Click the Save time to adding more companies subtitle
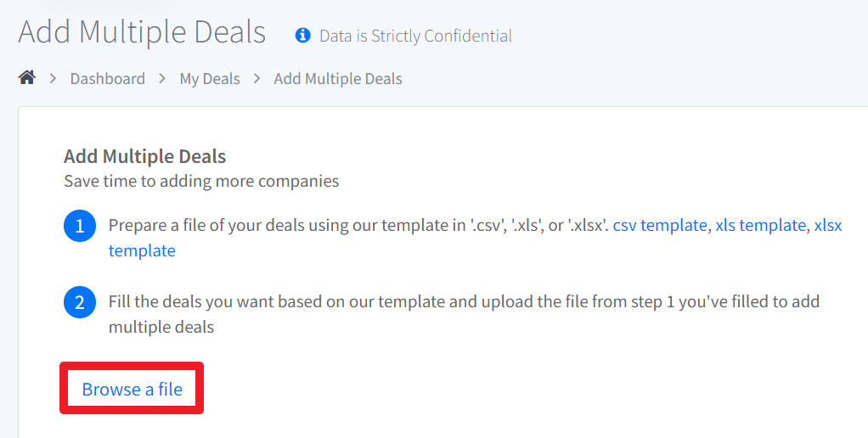 coord(201,181)
